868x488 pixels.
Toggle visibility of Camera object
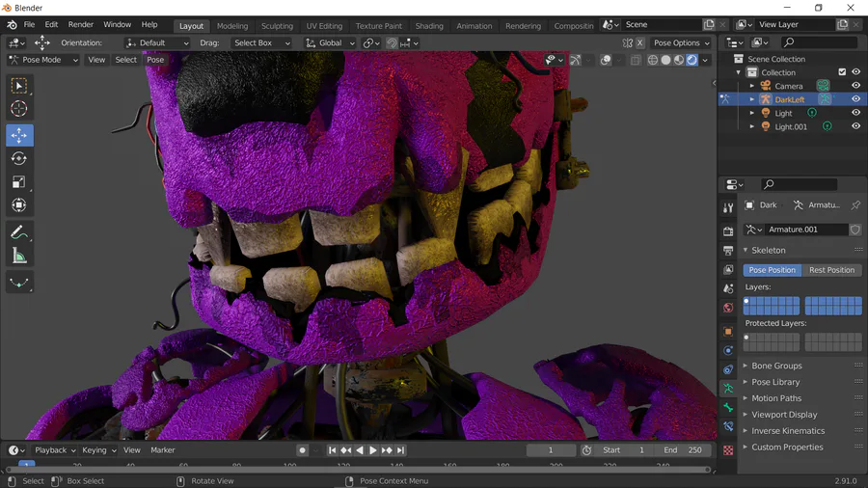[x=855, y=86]
